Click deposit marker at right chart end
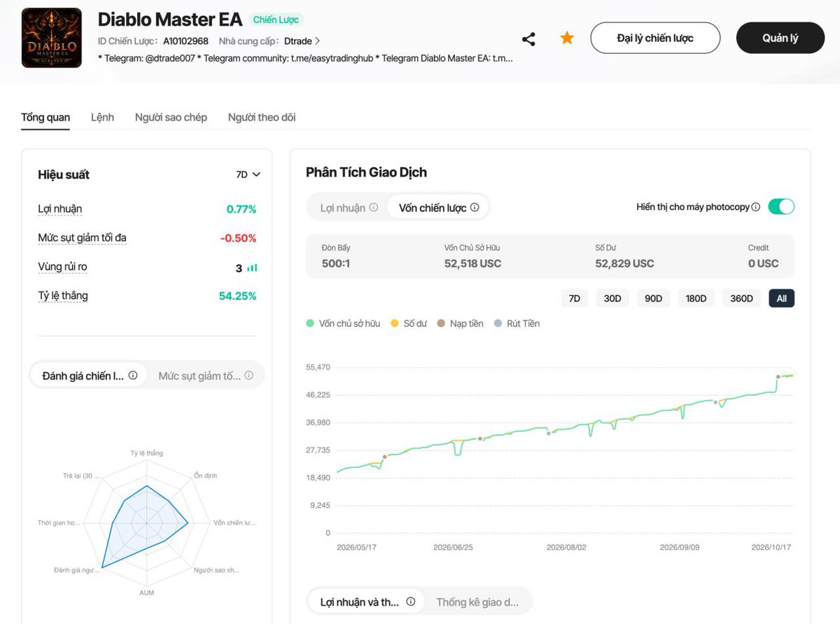 [778, 376]
